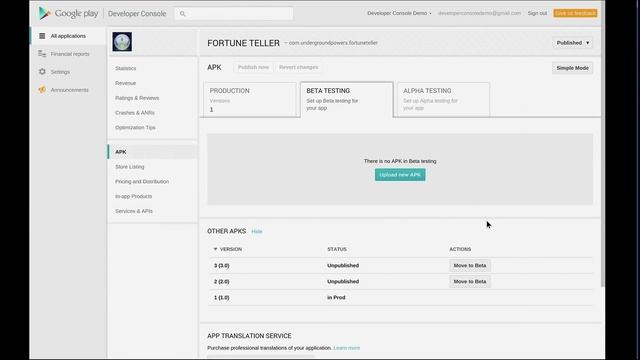Click the search magnifier icon

pyautogui.click(x=182, y=14)
